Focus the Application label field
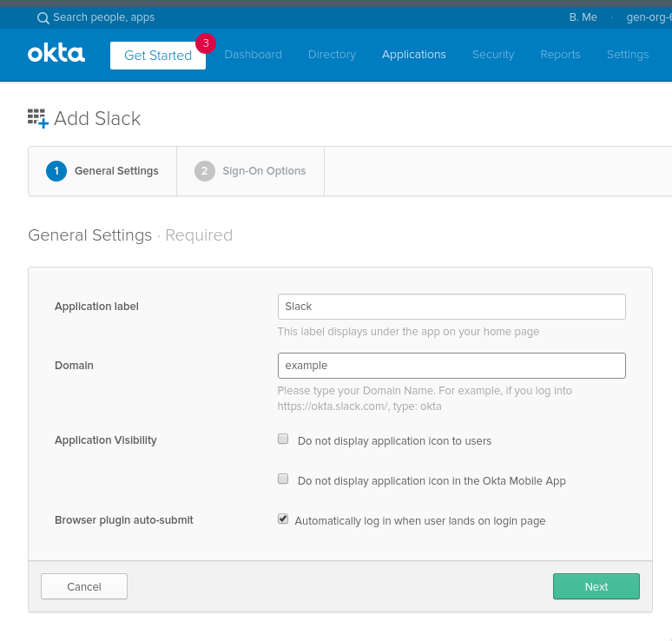This screenshot has width=672, height=641. pos(451,307)
